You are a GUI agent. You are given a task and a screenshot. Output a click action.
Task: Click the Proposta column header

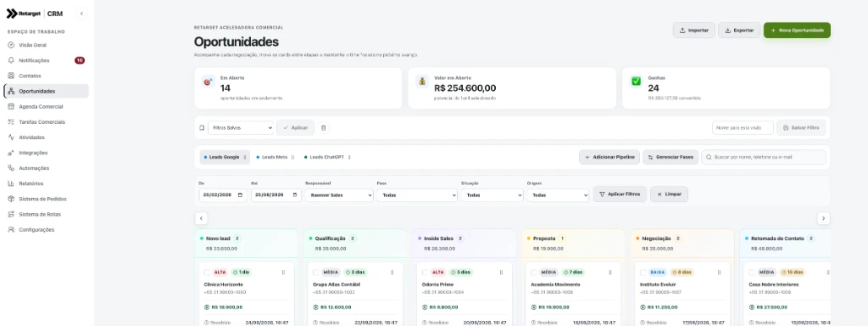point(573,243)
